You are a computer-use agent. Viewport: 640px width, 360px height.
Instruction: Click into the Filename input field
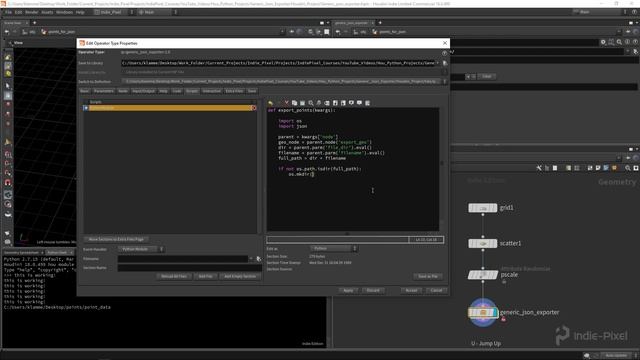point(183,259)
